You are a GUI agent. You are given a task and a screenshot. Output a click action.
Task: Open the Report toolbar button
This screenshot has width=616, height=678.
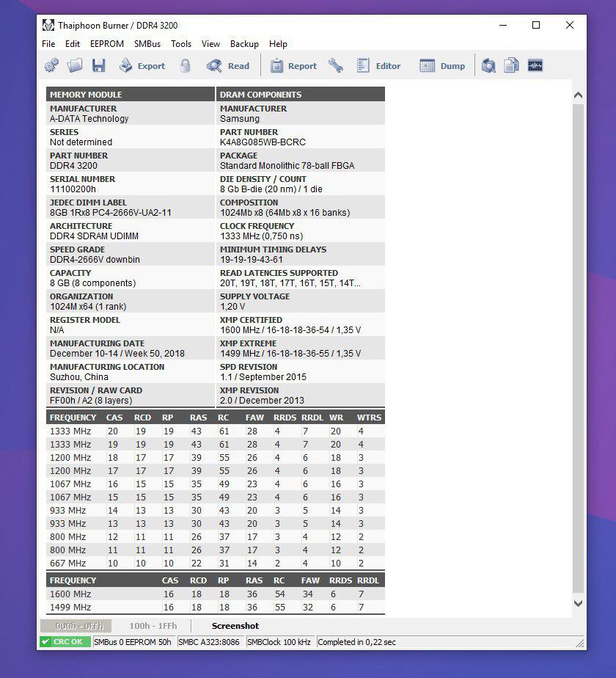293,66
